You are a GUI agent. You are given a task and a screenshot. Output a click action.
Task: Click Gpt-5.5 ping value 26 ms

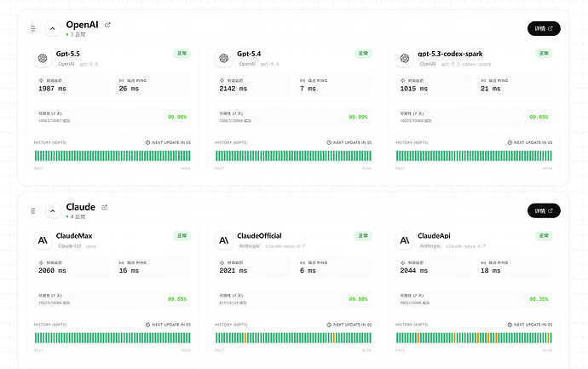129,89
